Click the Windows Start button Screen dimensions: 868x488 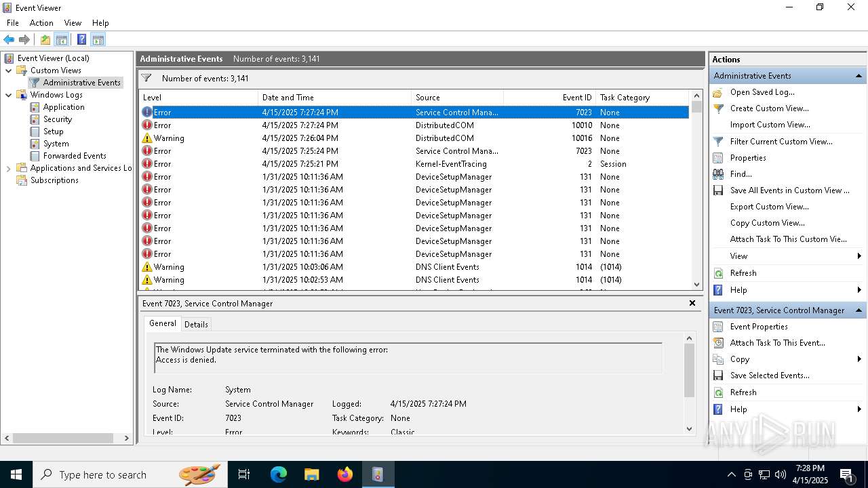pos(16,474)
